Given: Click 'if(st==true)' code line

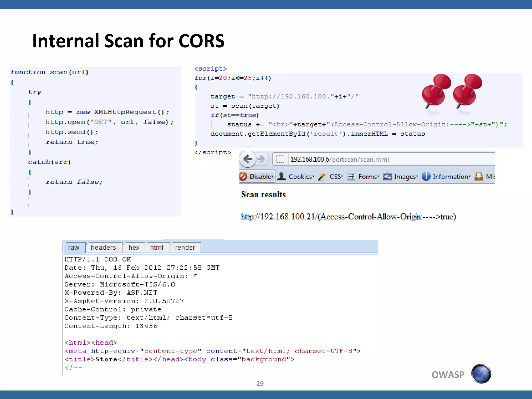Looking at the screenshot, I should 235,115.
